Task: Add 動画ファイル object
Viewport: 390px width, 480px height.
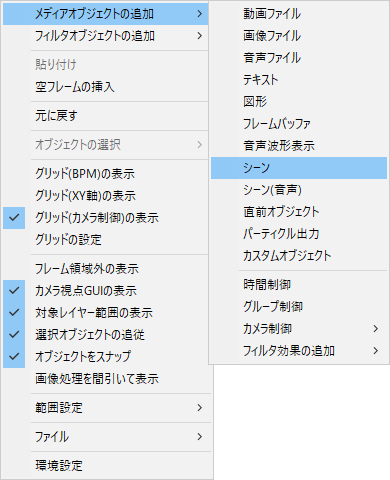Action: pyautogui.click(x=299, y=14)
